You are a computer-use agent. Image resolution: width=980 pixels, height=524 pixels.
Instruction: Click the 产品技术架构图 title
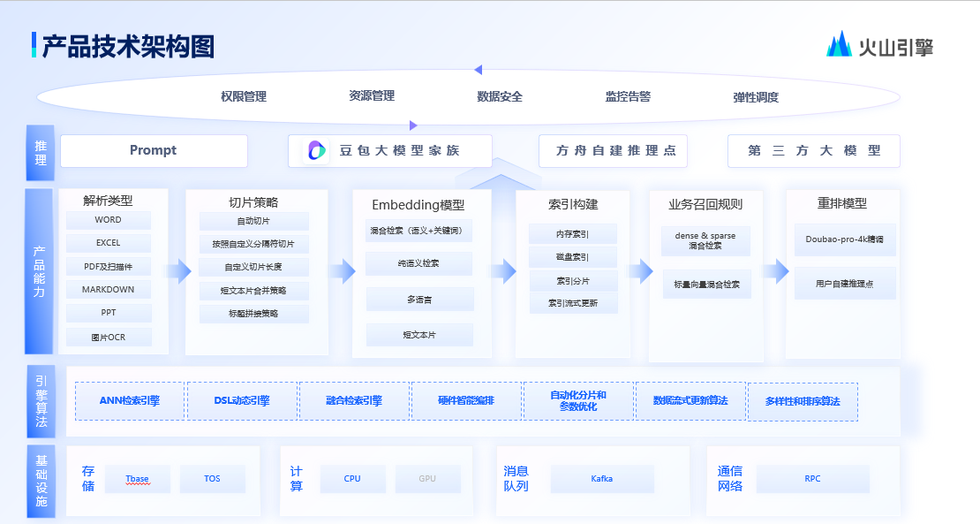click(128, 46)
